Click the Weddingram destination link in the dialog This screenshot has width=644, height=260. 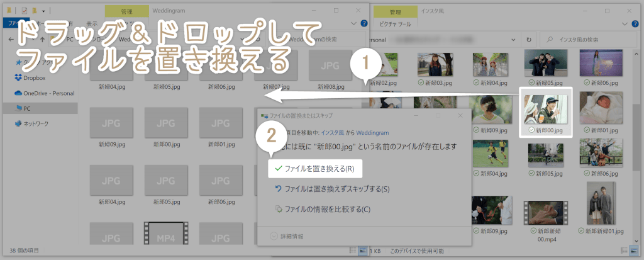(372, 133)
